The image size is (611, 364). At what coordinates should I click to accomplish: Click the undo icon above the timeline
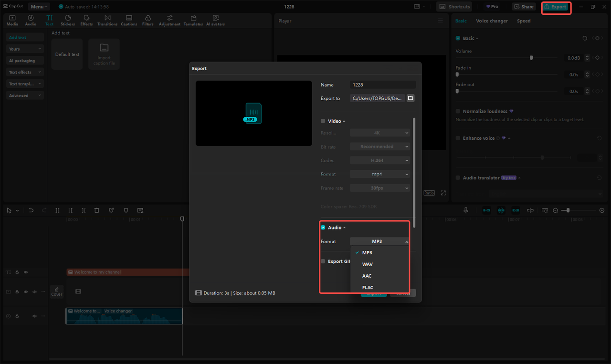click(31, 210)
